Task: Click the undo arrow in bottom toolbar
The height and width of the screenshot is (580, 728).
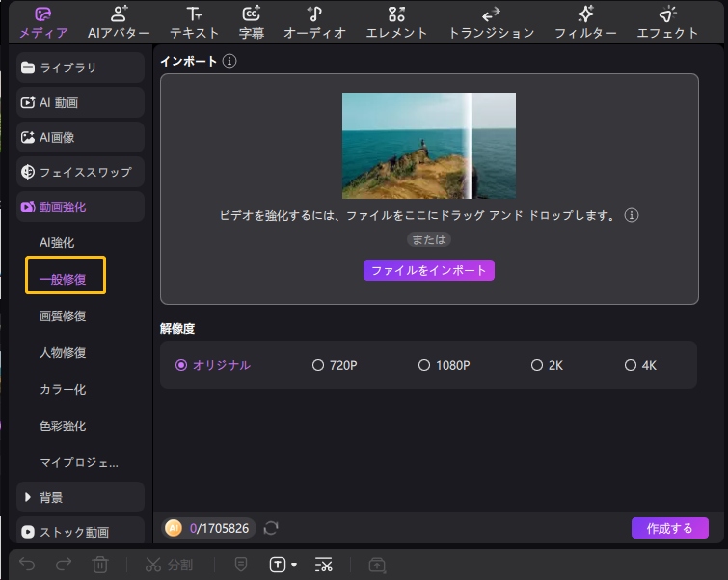Action: pyautogui.click(x=27, y=565)
